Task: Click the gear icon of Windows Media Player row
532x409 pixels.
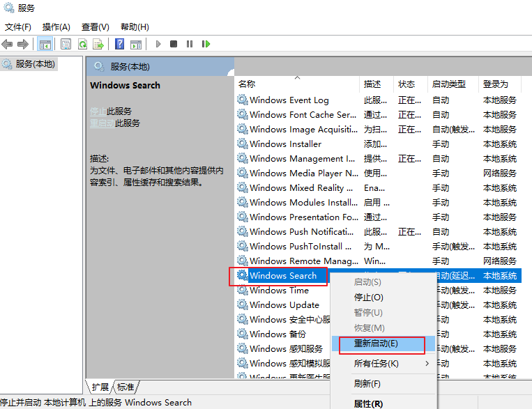Action: tap(242, 173)
